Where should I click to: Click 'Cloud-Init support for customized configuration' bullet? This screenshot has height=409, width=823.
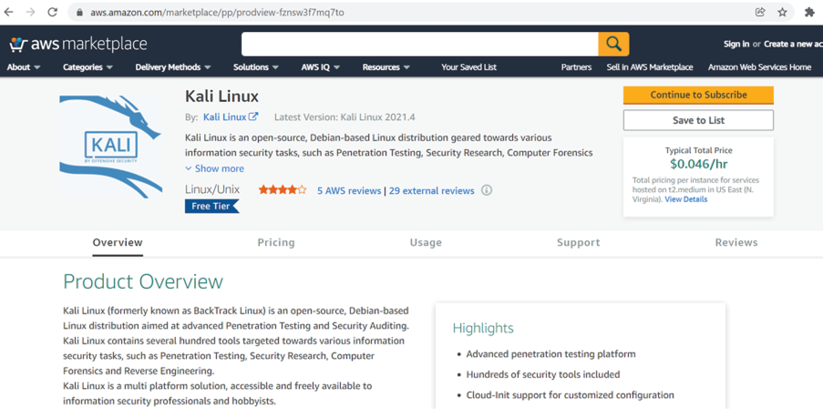click(570, 395)
